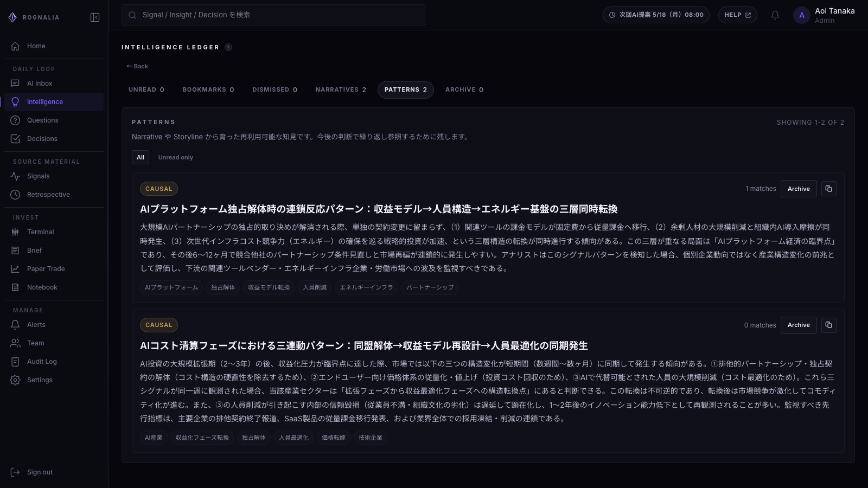This screenshot has width=868, height=488.
Task: Copy the AIプラットフォーム独占解体 pattern
Action: click(828, 189)
